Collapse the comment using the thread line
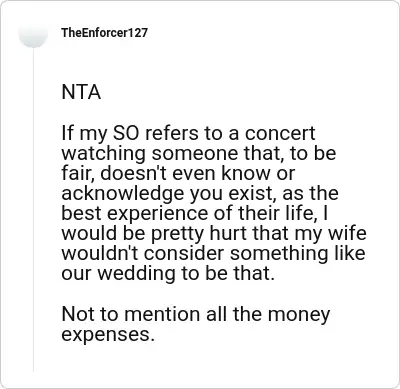 (x=33, y=210)
